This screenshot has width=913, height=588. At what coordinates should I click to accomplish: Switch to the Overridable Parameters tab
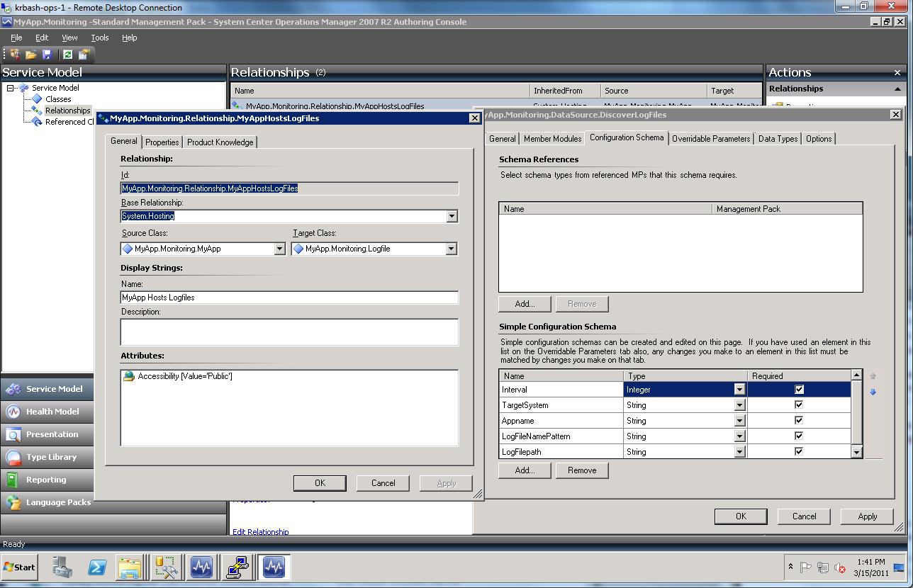(x=710, y=139)
